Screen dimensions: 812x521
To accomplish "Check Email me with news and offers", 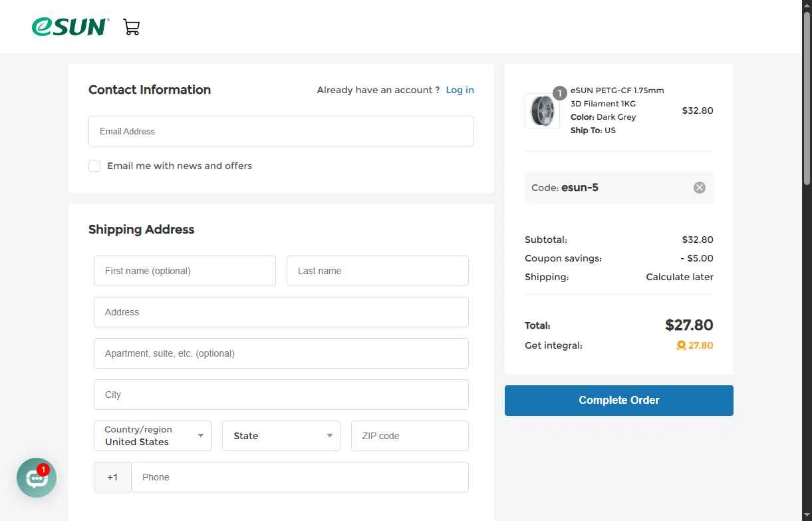I will click(94, 166).
